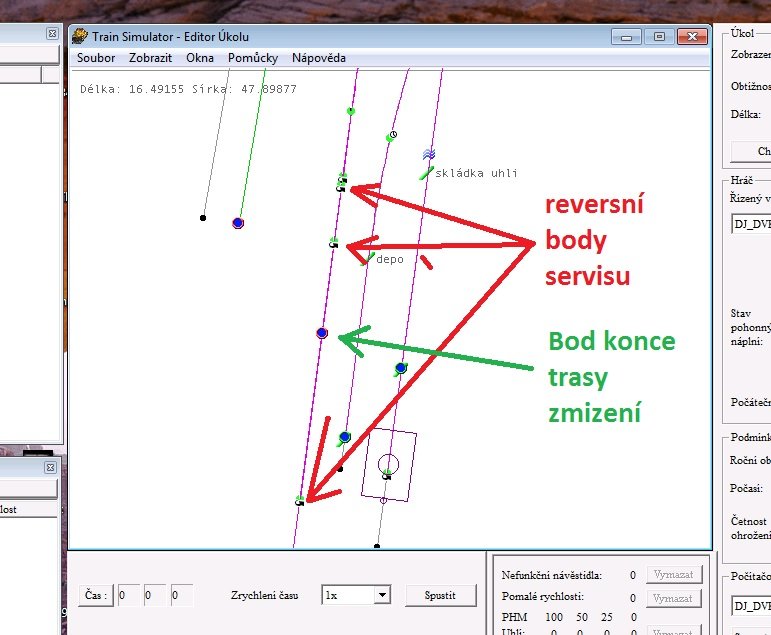Select the green dot at the top of the left track
Screen dimensions: 771x635
pyautogui.click(x=351, y=111)
